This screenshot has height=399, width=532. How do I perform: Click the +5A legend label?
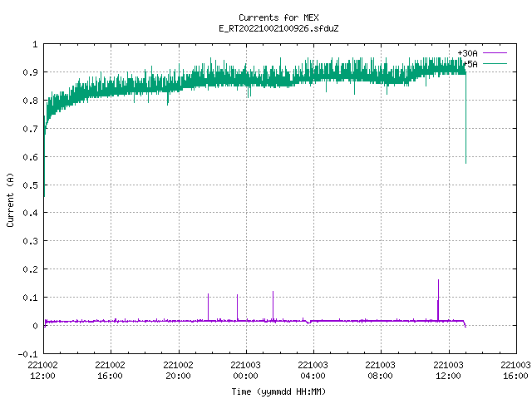(470, 64)
